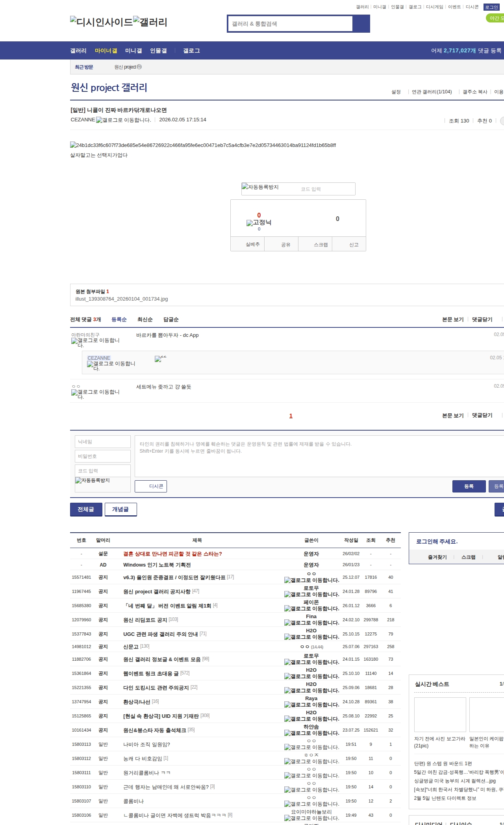Click the broken post image placeholder

(x=203, y=145)
